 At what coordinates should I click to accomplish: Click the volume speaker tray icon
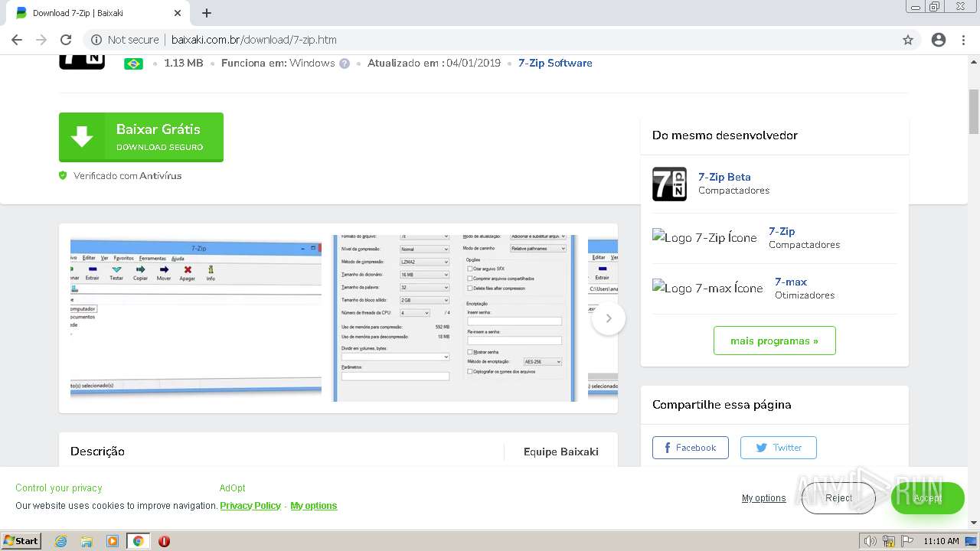click(870, 541)
